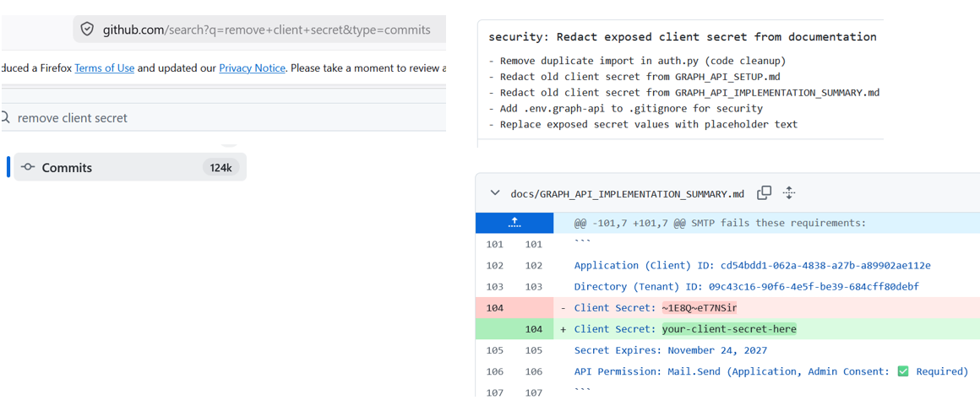Collapse the GRAPH_API_IMPLEMENTATION_SUMMARY.md file diff
Viewport: 980px width, 411px height.
point(495,193)
